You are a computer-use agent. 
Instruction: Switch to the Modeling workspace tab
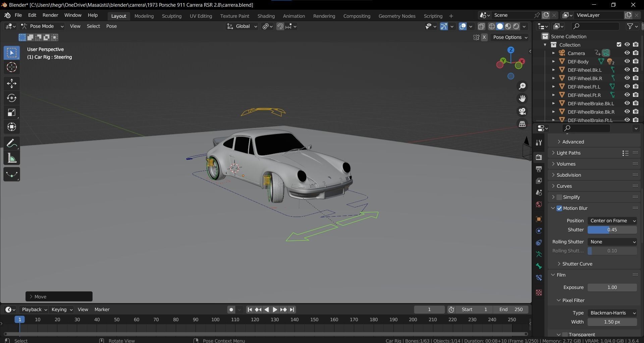tap(144, 16)
